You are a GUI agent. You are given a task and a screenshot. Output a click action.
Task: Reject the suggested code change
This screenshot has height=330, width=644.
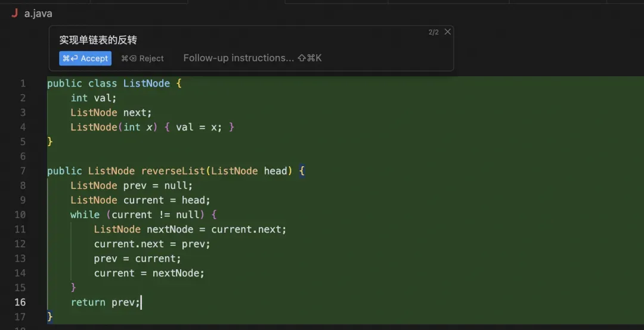tap(142, 58)
